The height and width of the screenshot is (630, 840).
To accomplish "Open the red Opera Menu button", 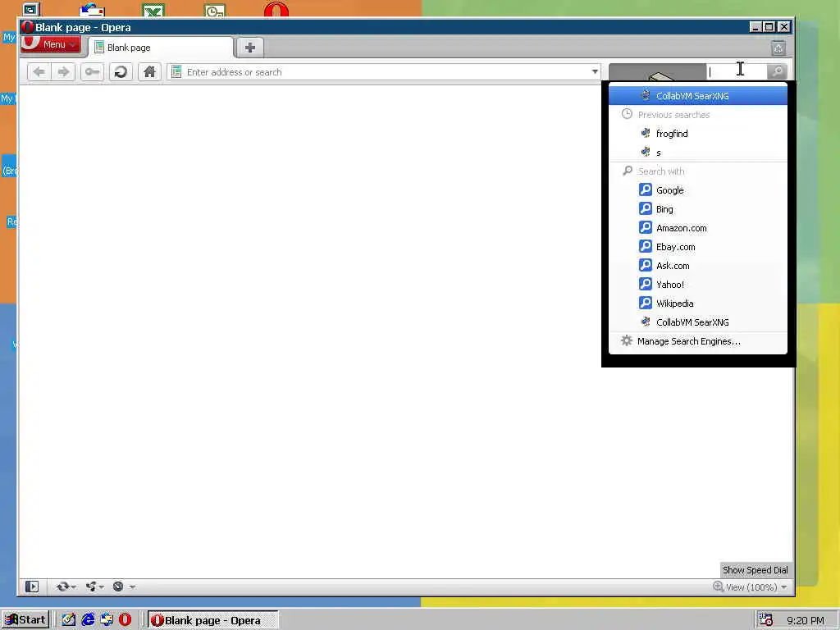I will tap(51, 44).
